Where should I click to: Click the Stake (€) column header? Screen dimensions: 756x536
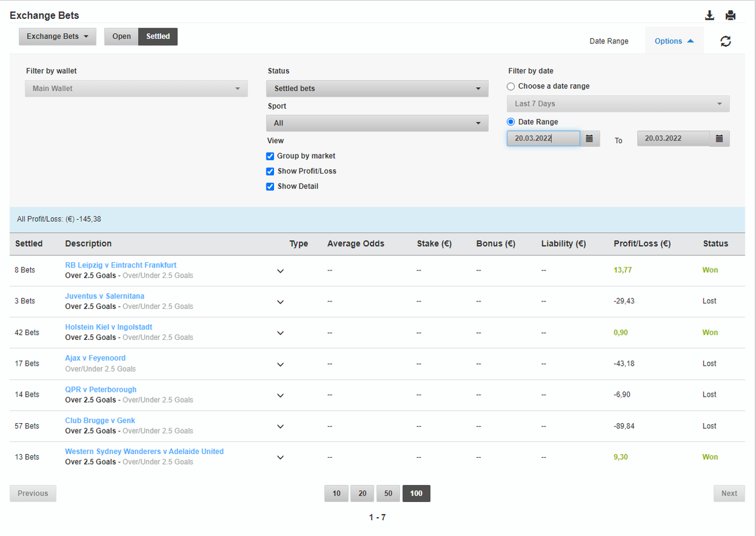[x=434, y=244]
